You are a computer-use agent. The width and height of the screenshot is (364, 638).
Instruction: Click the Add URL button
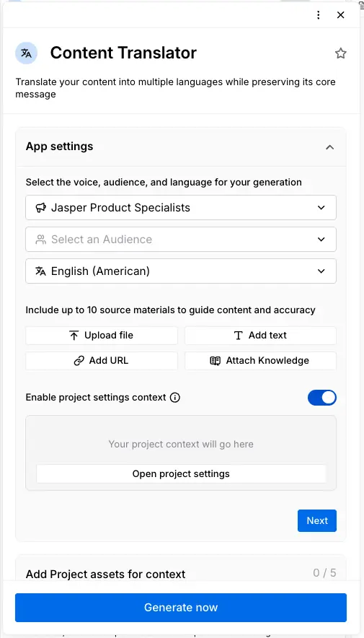[102, 361]
